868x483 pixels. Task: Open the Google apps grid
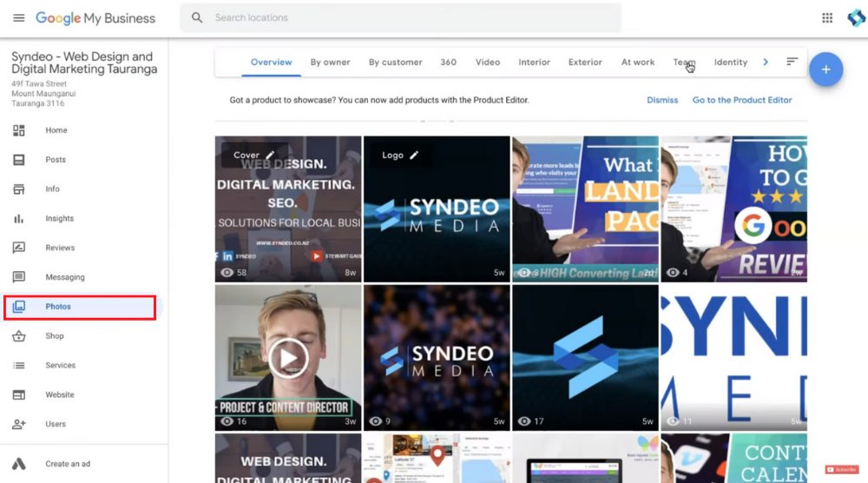pyautogui.click(x=827, y=17)
